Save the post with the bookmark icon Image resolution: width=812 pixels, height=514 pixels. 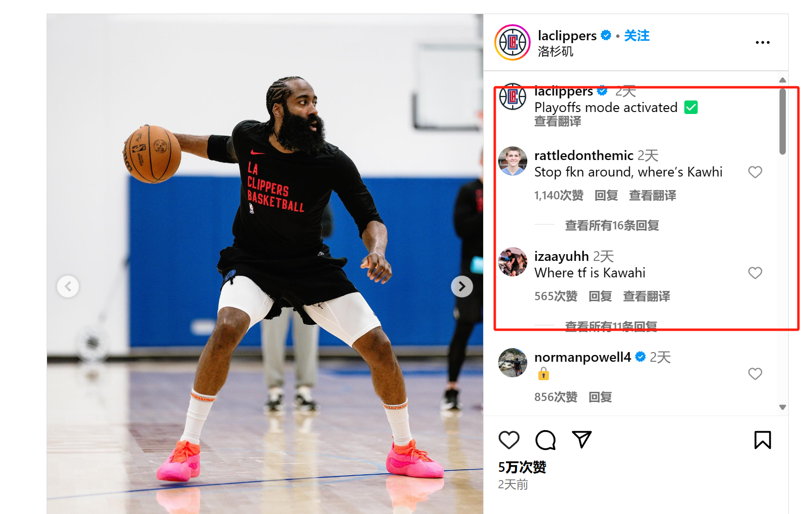(763, 440)
